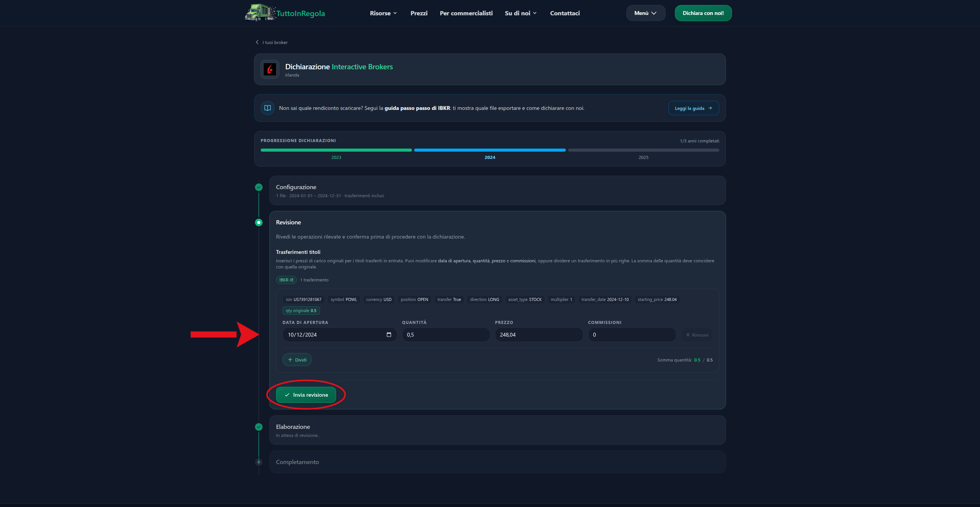Viewport: 980px width, 507px height.
Task: Click the green check of Elaborazione step
Action: pyautogui.click(x=259, y=427)
